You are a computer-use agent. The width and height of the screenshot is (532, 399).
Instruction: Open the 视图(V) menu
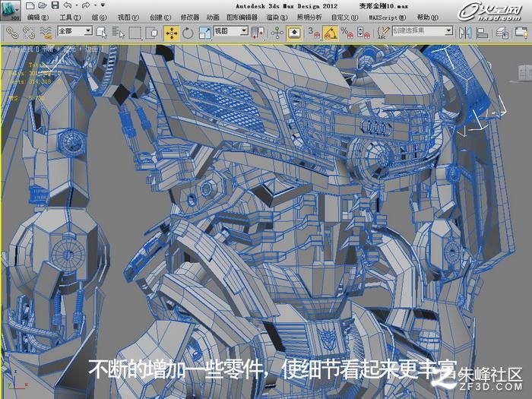pos(128,17)
